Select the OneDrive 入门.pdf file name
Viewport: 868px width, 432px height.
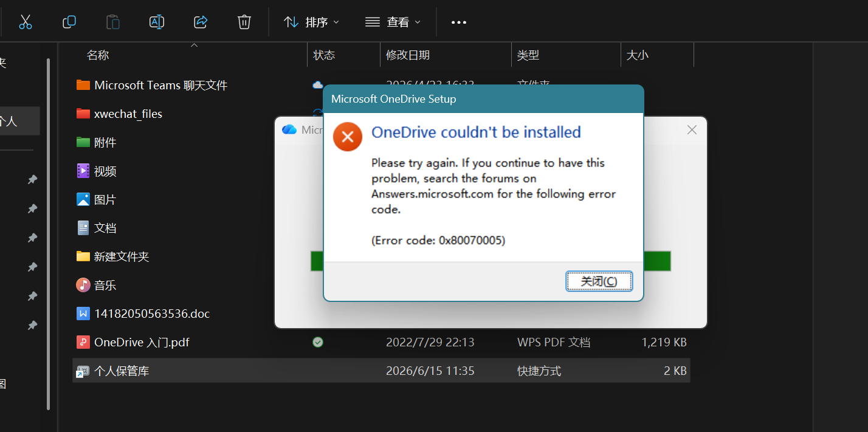tap(142, 343)
